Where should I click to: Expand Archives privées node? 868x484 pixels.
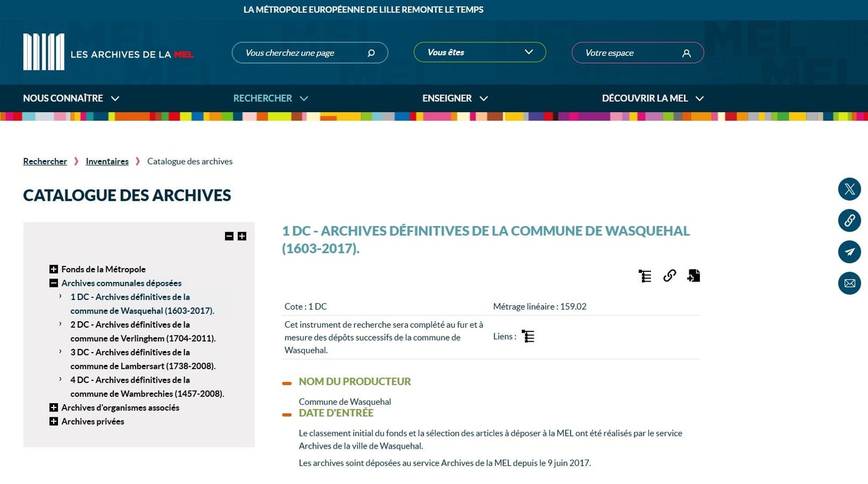coord(53,422)
